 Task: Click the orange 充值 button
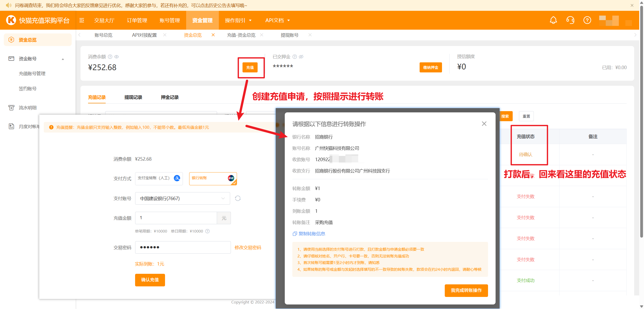click(250, 67)
